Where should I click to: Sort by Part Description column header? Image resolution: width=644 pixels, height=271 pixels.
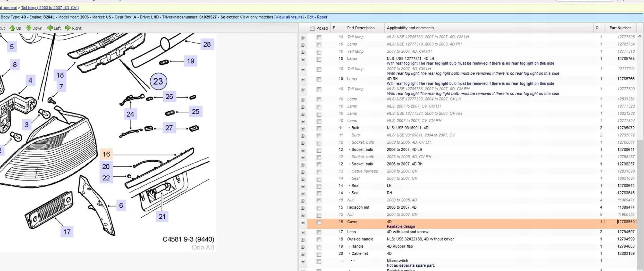(x=361, y=28)
